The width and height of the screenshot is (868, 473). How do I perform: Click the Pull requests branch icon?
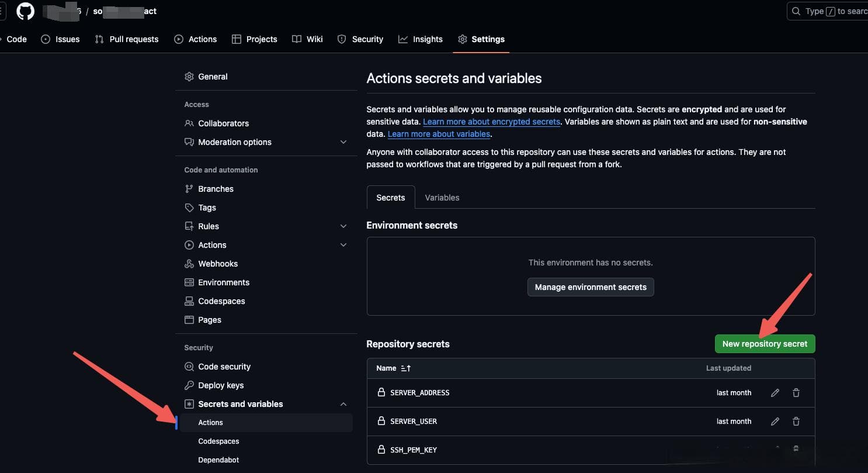[x=99, y=39]
